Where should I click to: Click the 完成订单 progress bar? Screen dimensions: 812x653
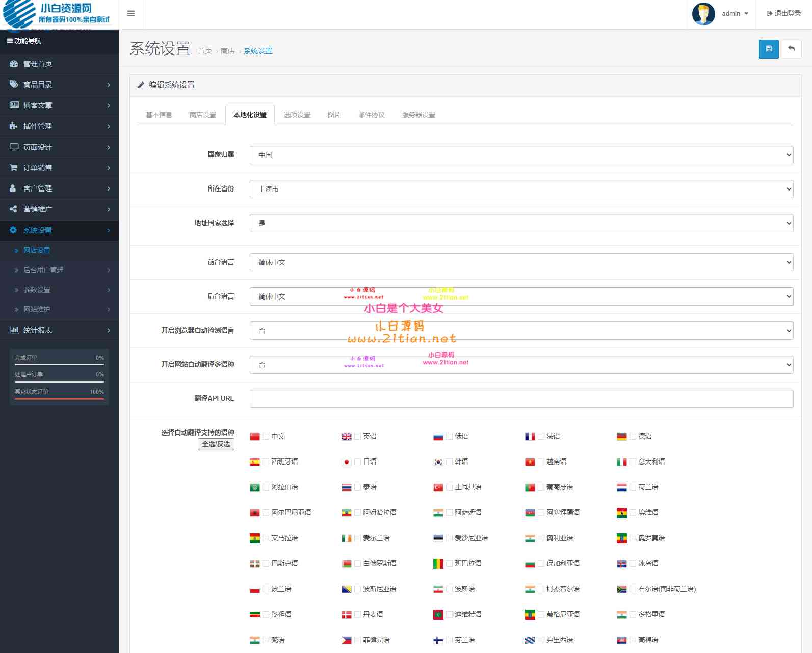click(59, 364)
